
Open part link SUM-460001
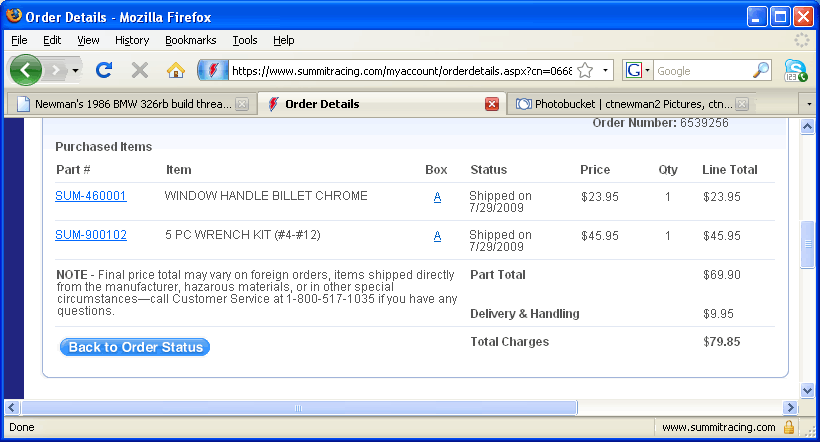90,196
